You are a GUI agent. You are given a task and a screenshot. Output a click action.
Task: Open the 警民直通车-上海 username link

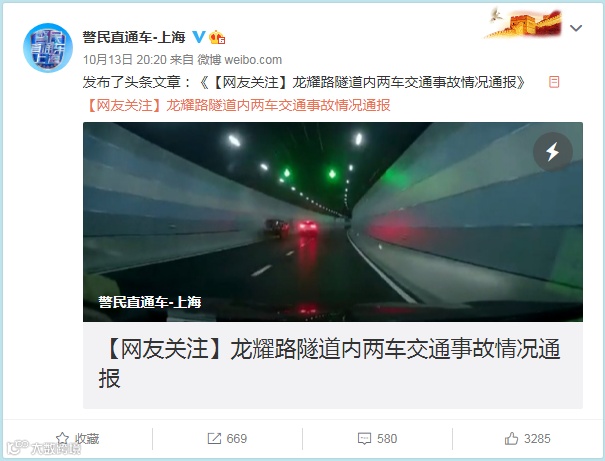(134, 37)
